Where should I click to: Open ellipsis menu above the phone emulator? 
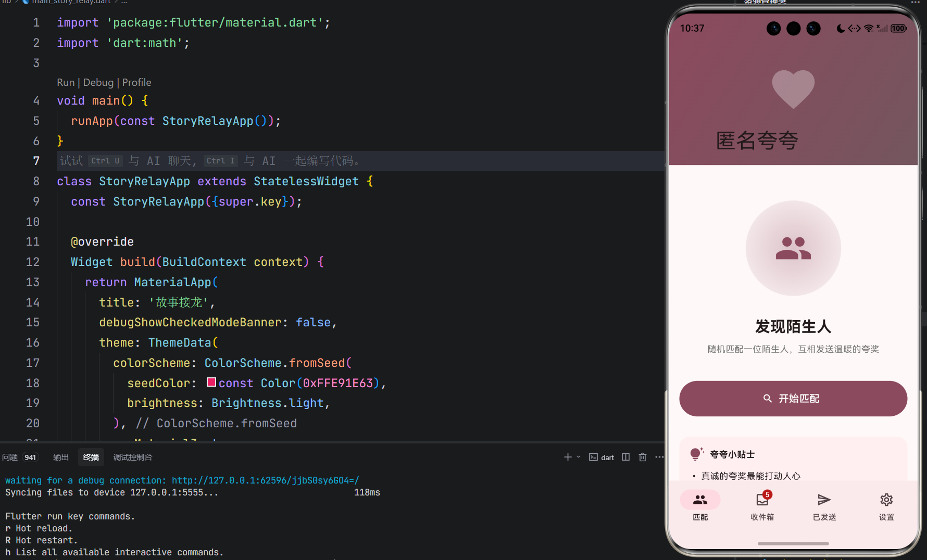(915, 3)
